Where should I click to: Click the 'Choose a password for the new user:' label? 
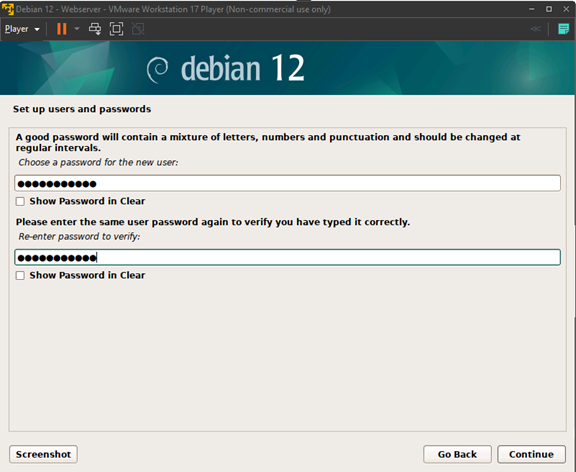[98, 162]
